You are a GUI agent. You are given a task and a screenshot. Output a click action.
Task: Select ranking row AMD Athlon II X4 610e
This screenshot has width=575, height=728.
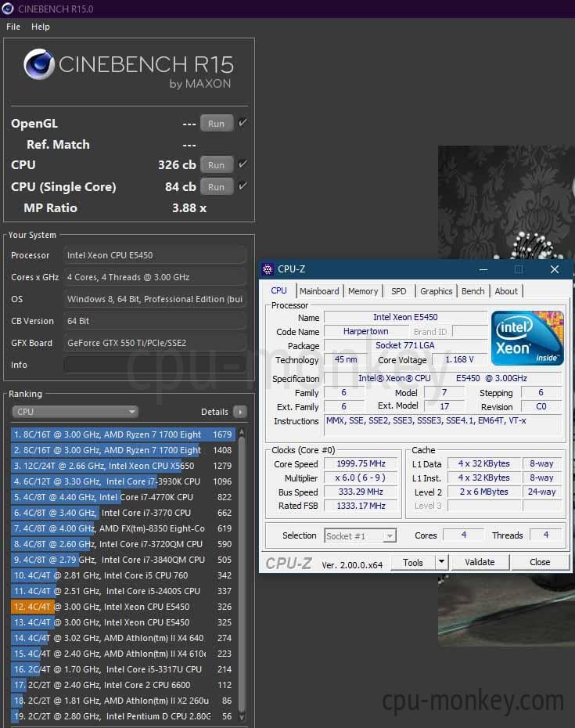123,654
